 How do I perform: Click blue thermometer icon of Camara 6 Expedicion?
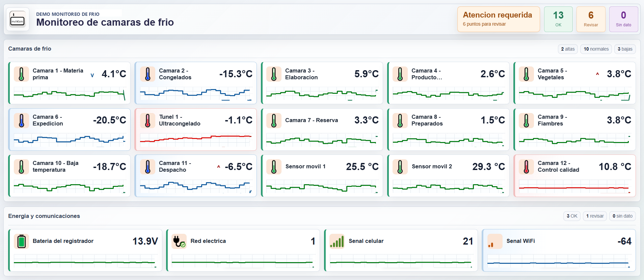point(21,120)
